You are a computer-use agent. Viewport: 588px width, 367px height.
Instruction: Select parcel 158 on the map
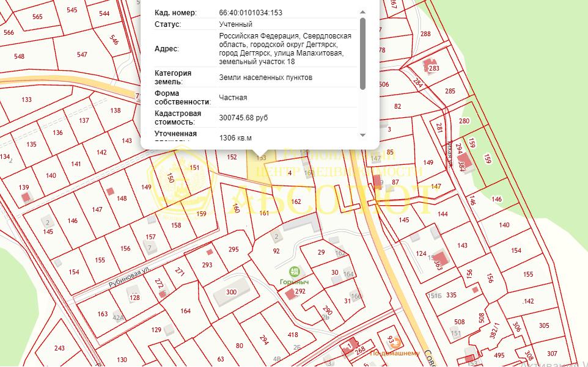176,225
